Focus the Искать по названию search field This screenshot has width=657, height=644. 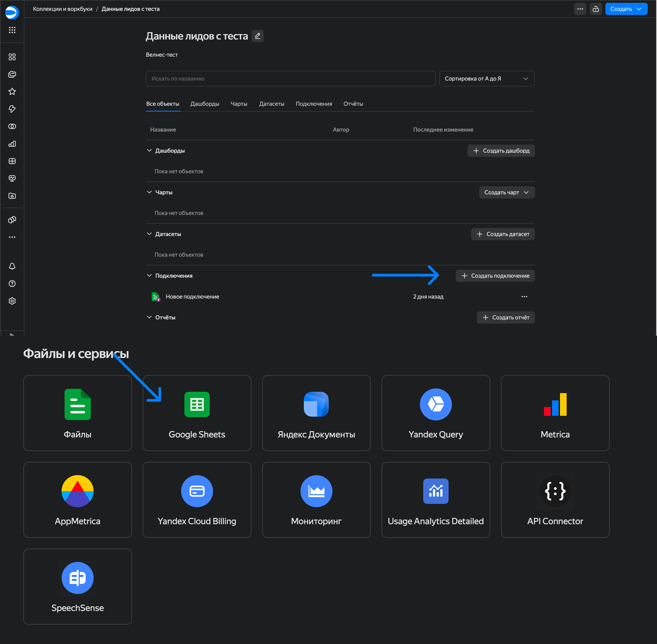click(291, 78)
